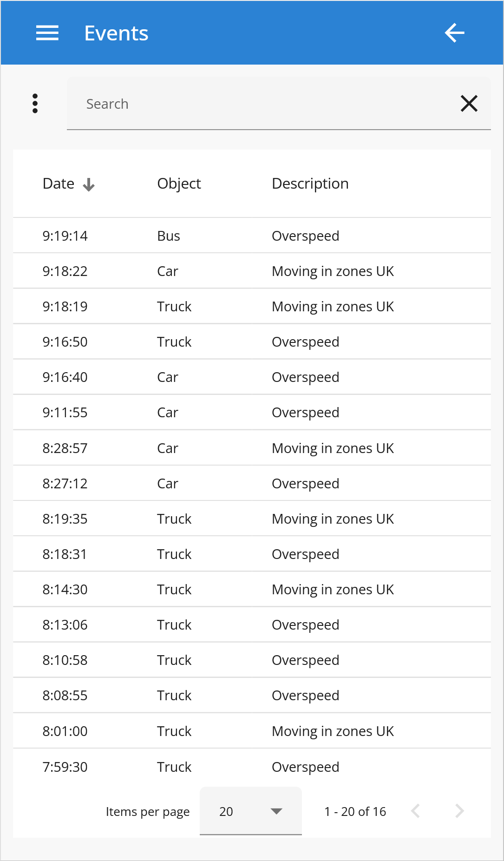Open the 7:59:30 Truck Overspeed event
504x861 pixels.
pos(252,767)
